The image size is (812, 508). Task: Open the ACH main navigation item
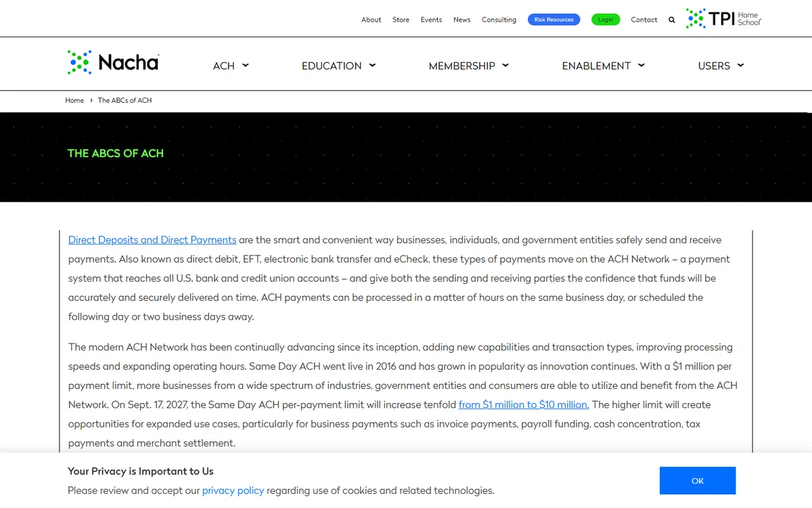pos(224,66)
